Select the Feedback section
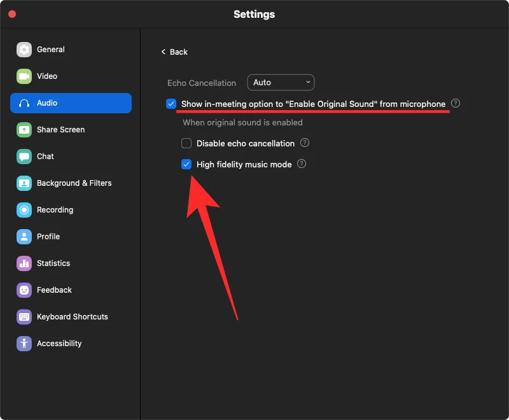The width and height of the screenshot is (509, 420). (x=54, y=290)
